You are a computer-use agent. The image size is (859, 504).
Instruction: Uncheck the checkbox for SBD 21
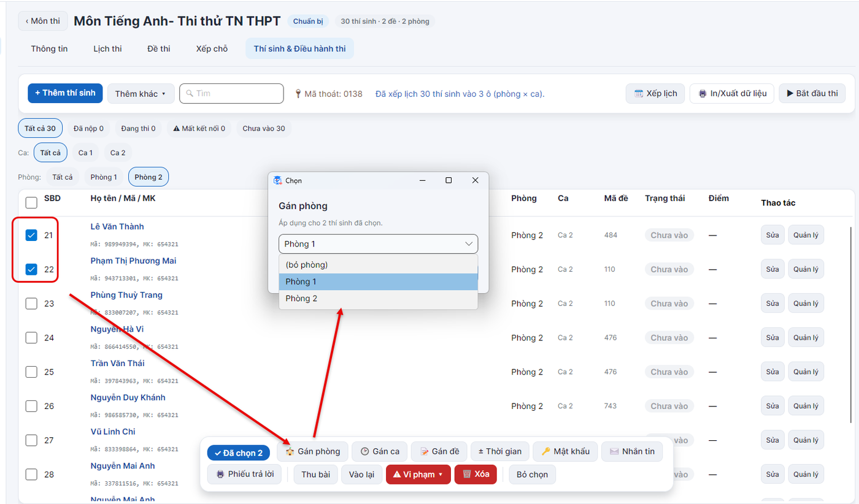[x=31, y=235]
